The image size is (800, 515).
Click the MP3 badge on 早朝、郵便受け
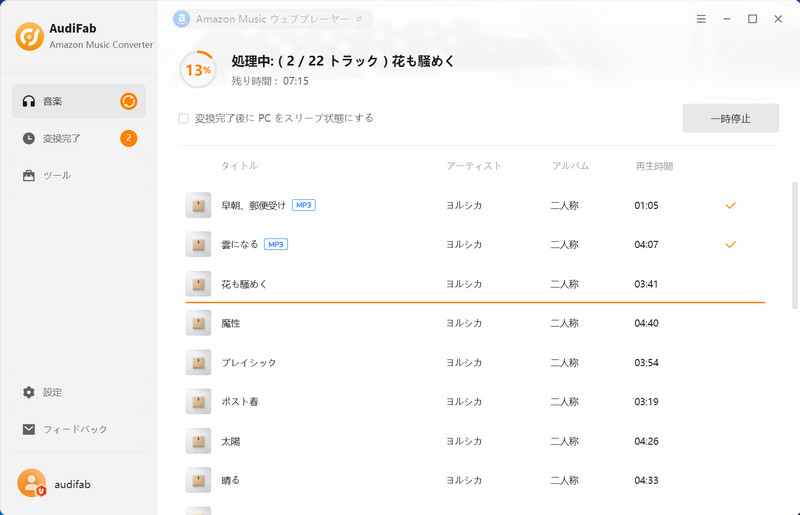point(304,205)
